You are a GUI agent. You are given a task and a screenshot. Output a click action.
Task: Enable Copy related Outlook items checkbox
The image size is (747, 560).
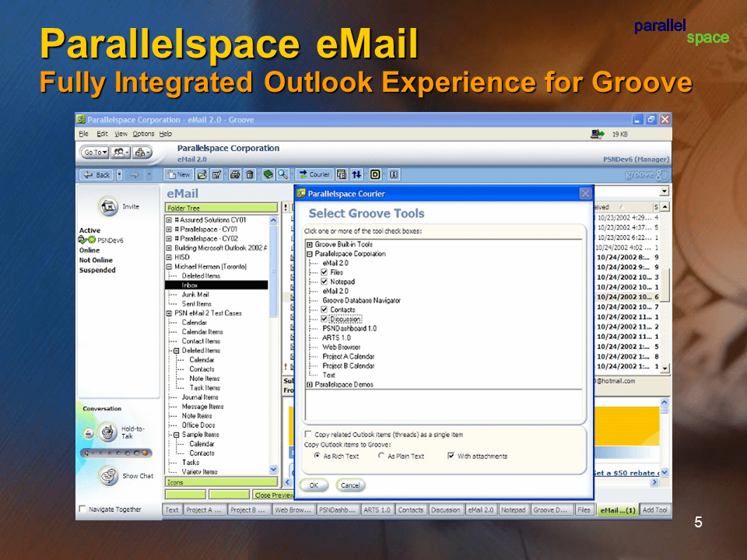coord(308,435)
